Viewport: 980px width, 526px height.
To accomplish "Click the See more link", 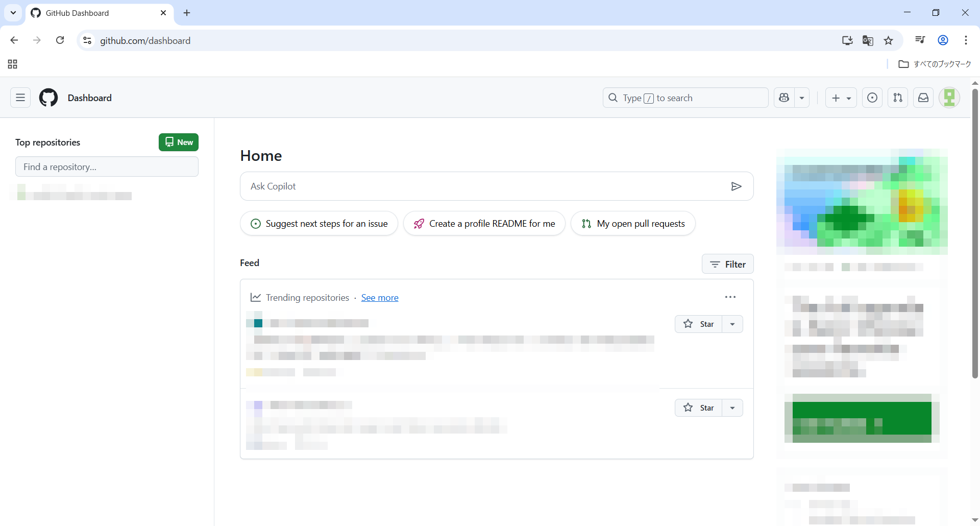I will [x=380, y=298].
